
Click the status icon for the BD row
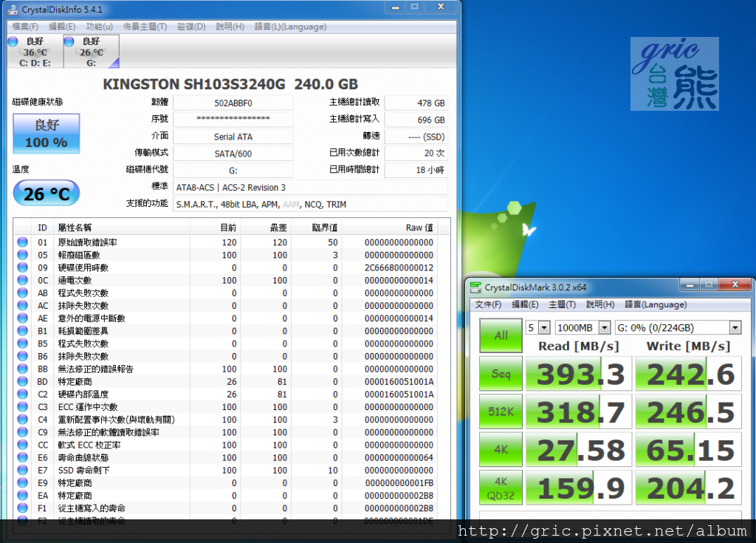coord(22,381)
